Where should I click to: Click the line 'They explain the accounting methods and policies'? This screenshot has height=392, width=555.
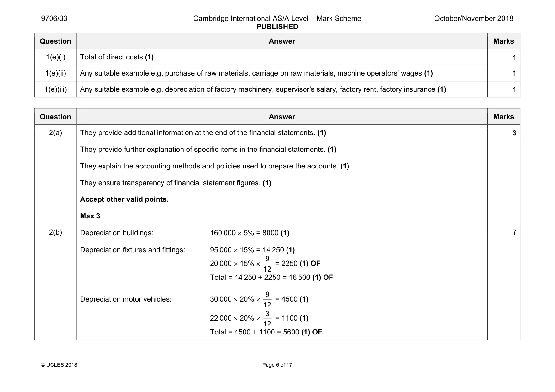coord(214,166)
